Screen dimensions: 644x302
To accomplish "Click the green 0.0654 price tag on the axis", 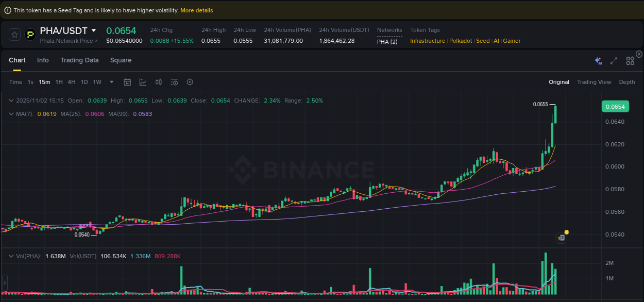I will [616, 106].
